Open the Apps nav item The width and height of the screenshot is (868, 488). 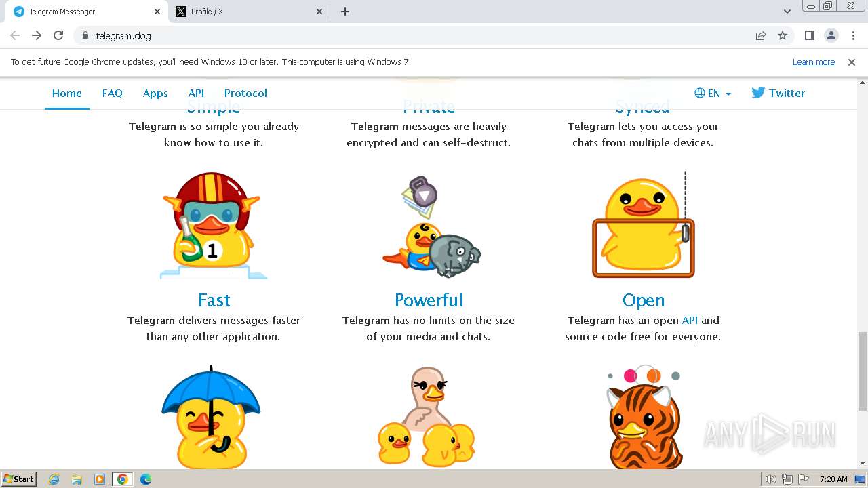(155, 94)
